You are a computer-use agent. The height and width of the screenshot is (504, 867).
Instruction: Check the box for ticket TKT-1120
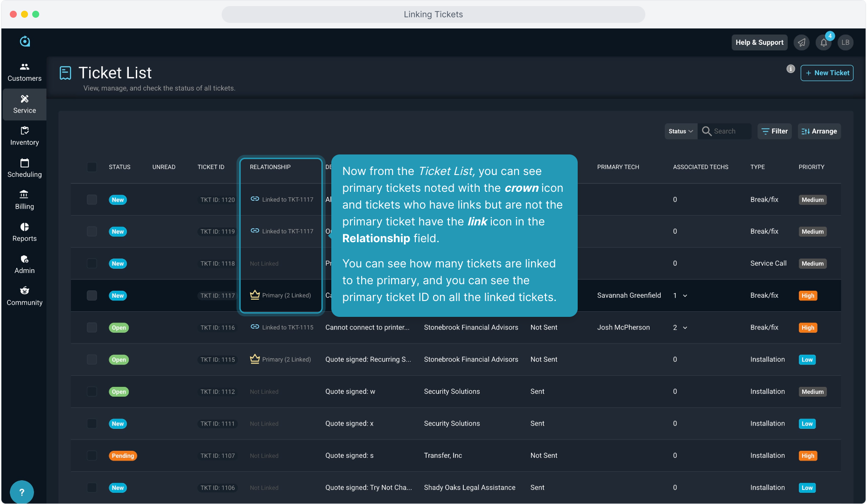click(92, 200)
